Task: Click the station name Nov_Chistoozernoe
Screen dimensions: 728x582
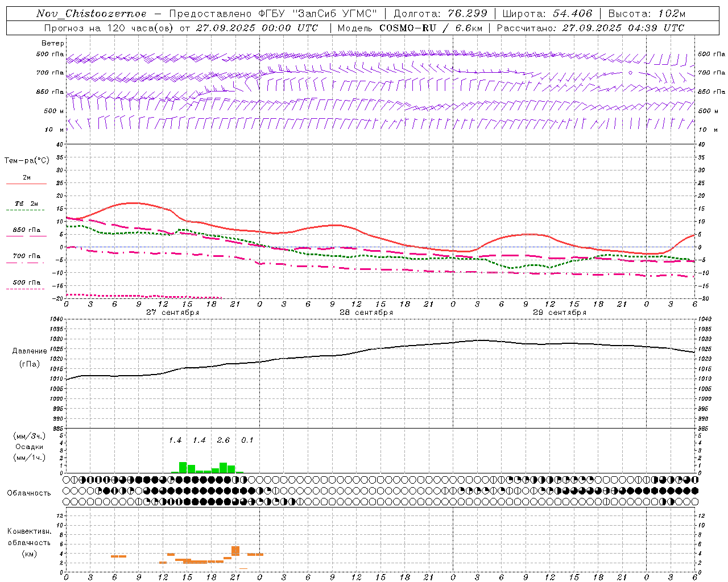Action: (91, 14)
